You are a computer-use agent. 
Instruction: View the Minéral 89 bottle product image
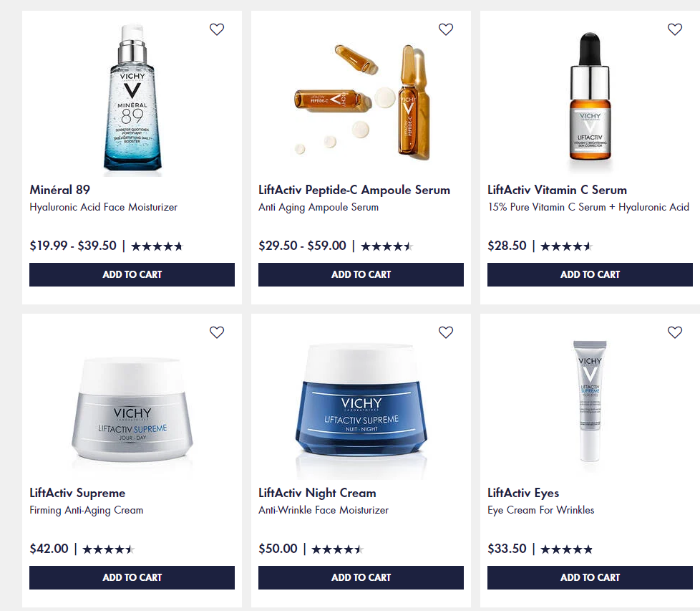point(132,98)
